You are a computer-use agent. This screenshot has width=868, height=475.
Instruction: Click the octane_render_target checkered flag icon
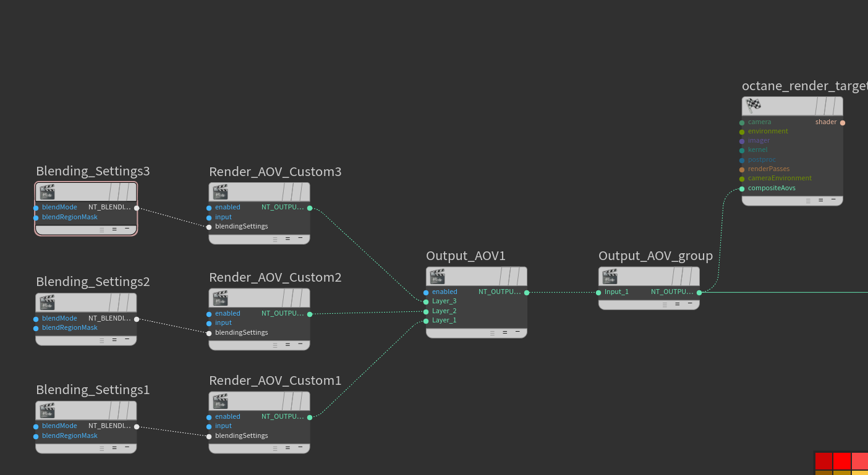753,106
